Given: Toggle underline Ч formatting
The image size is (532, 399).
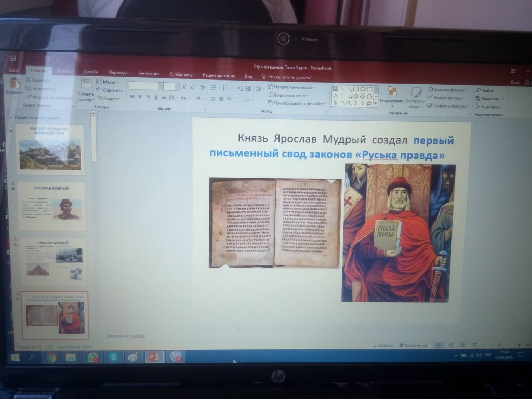Looking at the screenshot, I should (148, 97).
